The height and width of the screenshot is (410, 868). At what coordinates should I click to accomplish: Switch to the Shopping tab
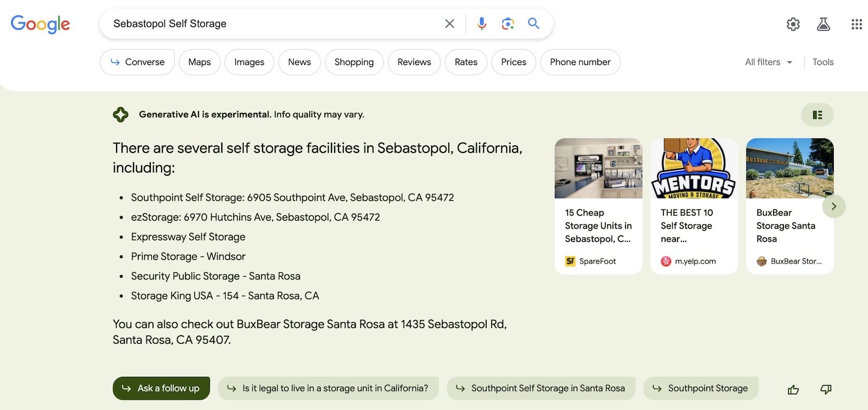pos(354,62)
